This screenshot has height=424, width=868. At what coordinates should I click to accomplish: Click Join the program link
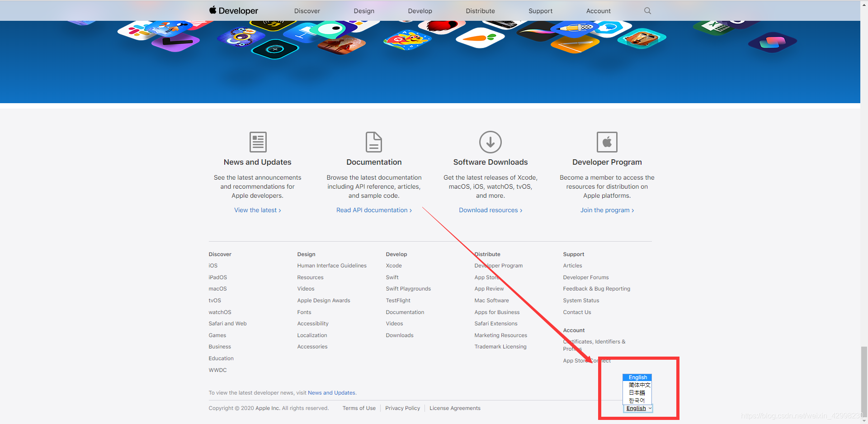pyautogui.click(x=607, y=210)
